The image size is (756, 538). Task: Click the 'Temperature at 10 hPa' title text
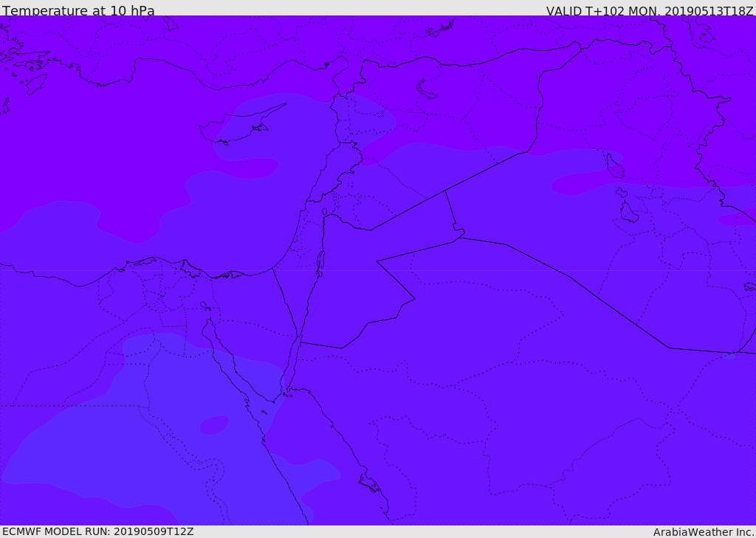[x=78, y=10]
